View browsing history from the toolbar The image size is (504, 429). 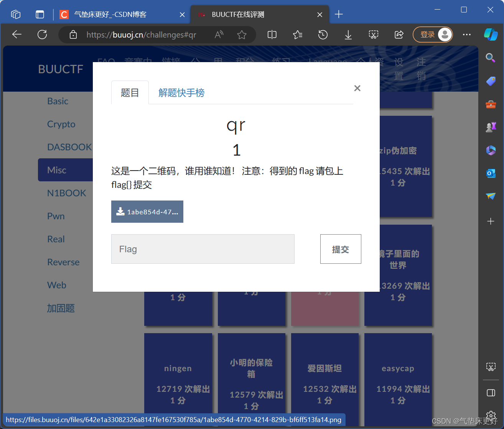point(323,35)
